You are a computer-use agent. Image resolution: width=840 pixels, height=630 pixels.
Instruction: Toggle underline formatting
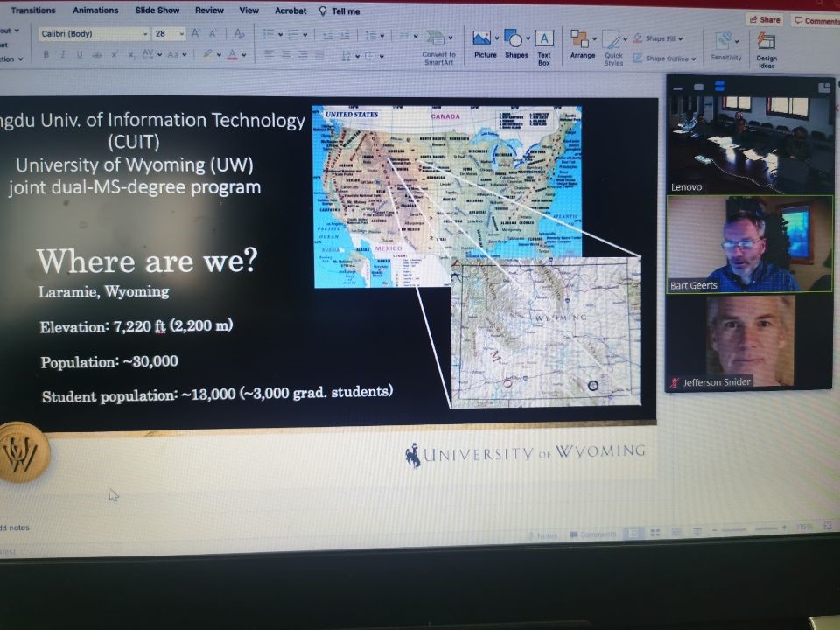click(80, 54)
